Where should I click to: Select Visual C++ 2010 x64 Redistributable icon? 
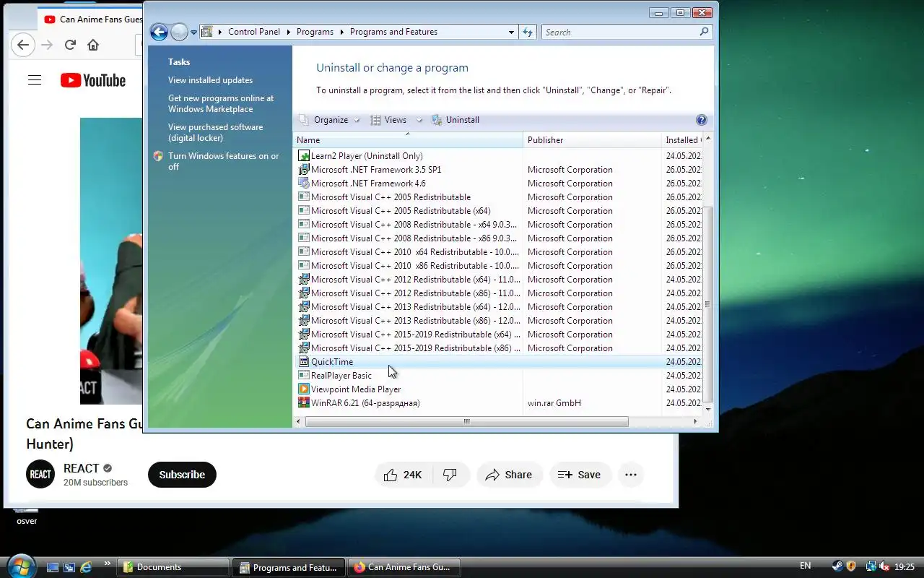point(304,252)
